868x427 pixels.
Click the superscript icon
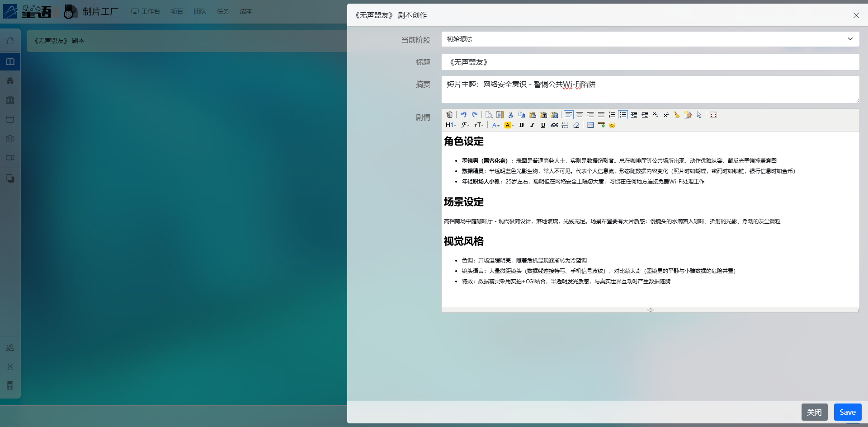pyautogui.click(x=666, y=115)
